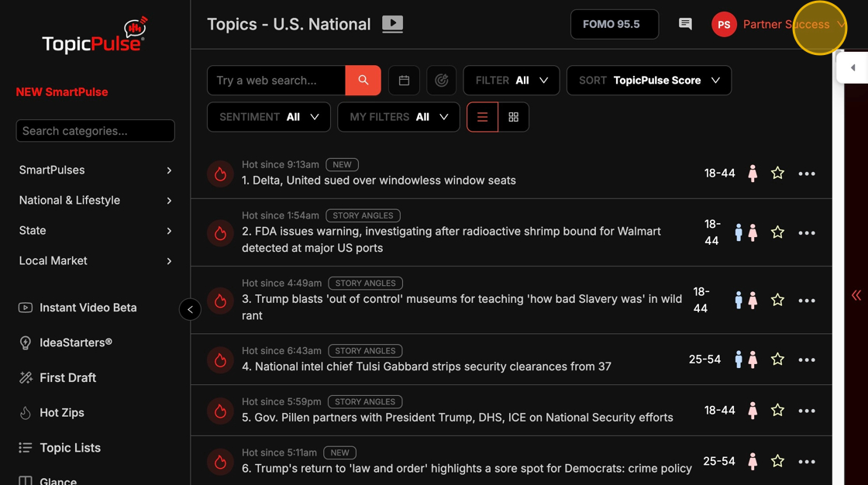Switch to grid view
868x485 pixels.
pyautogui.click(x=514, y=117)
